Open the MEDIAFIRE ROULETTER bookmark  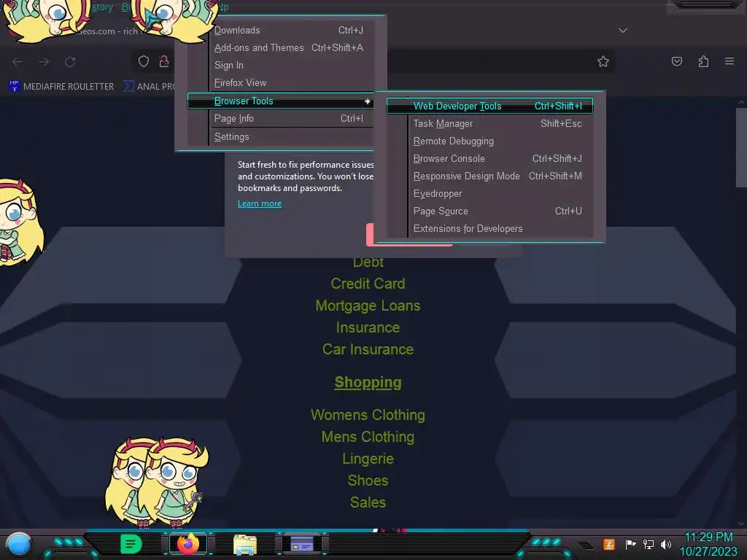61,86
